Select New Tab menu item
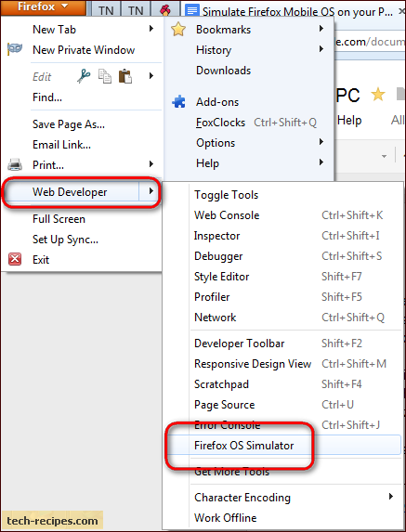 [x=81, y=30]
